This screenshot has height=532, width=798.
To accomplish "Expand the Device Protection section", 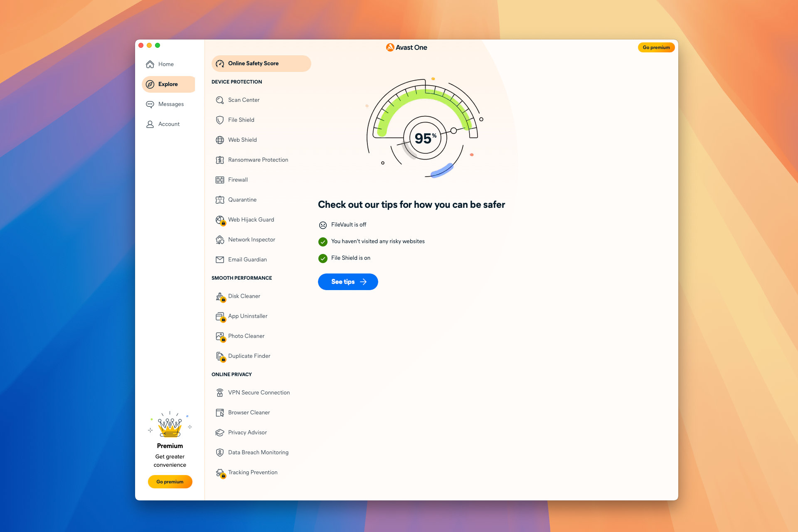I will point(236,82).
